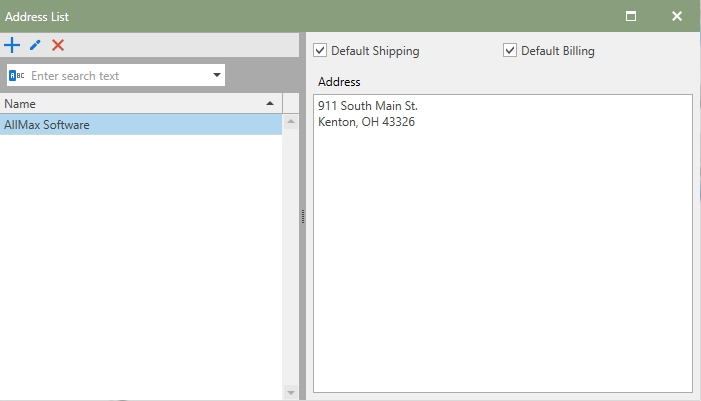Viewport: 701px width, 401px height.
Task: Maximize the Address List window
Action: click(x=631, y=17)
